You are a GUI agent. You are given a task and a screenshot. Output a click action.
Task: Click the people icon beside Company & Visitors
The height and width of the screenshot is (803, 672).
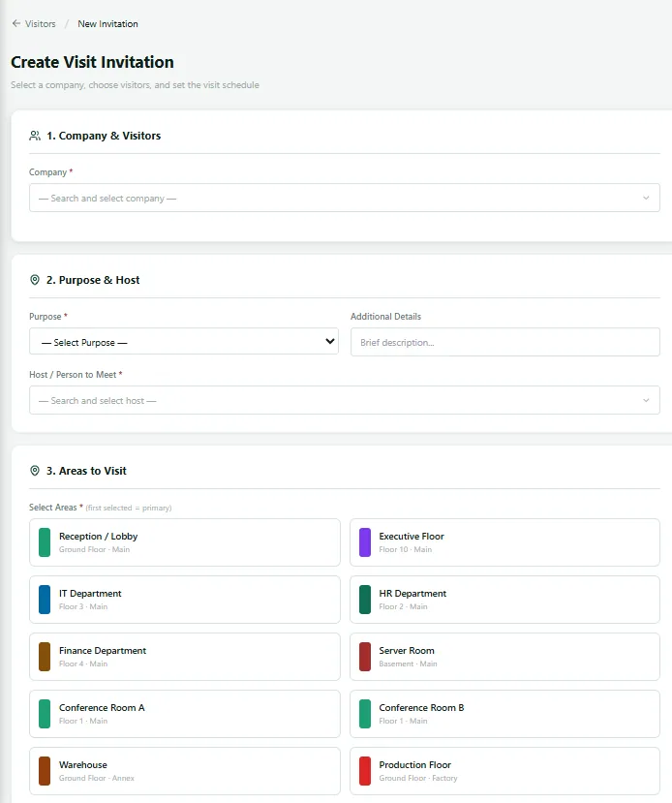coord(35,136)
